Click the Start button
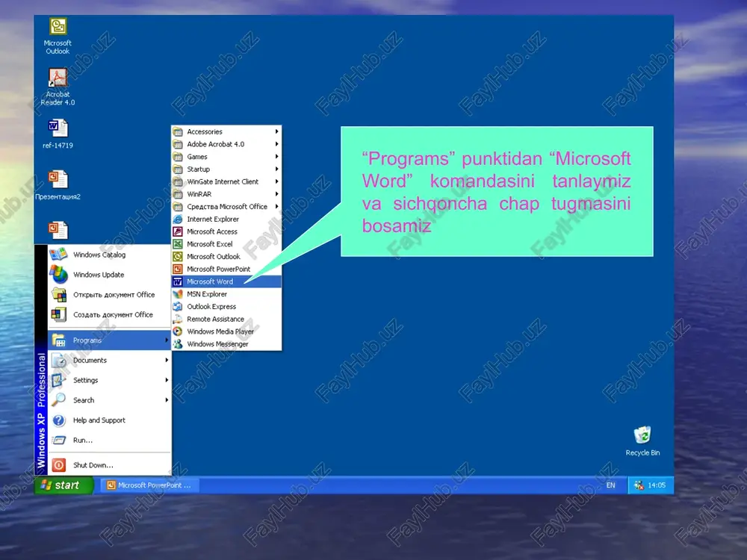This screenshot has height=560, width=747. 63,485
